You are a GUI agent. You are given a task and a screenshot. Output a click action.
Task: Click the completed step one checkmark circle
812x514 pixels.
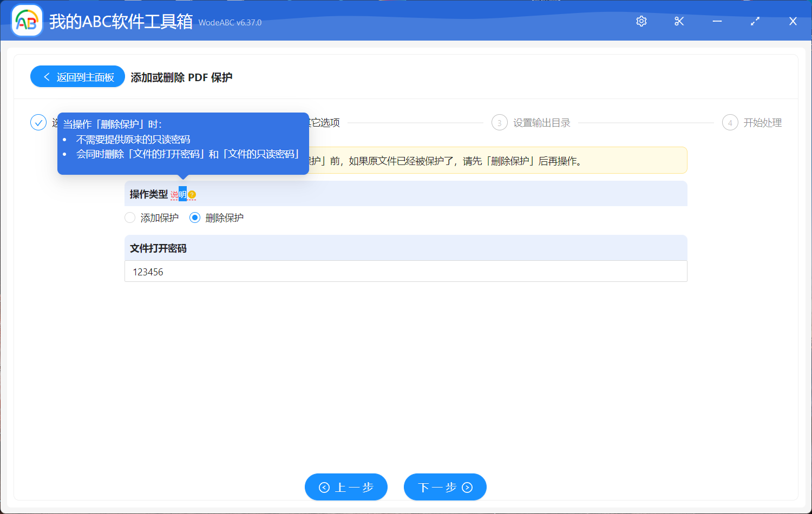38,123
